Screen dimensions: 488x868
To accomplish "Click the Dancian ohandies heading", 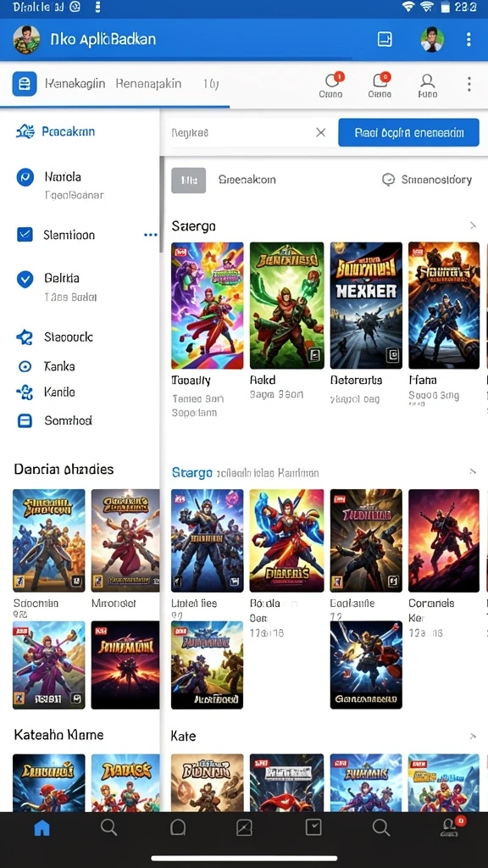I will pyautogui.click(x=64, y=470).
